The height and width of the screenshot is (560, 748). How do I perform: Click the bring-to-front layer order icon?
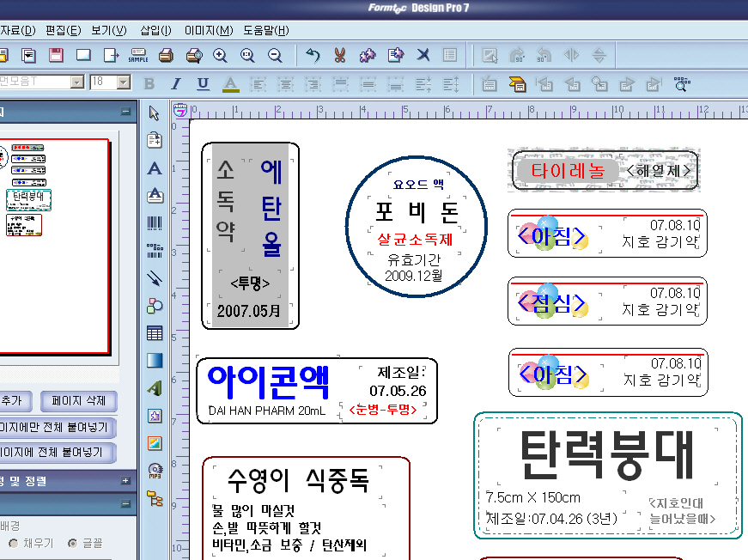point(517,84)
